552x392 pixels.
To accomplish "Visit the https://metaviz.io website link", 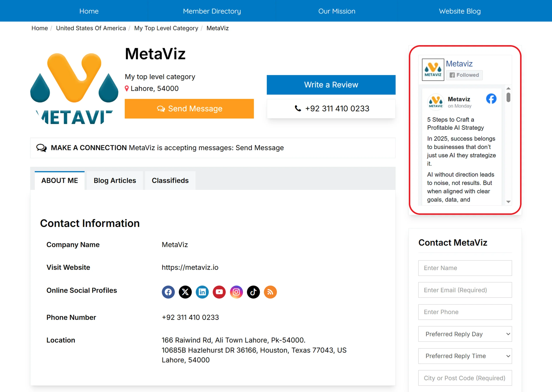I will tap(190, 268).
